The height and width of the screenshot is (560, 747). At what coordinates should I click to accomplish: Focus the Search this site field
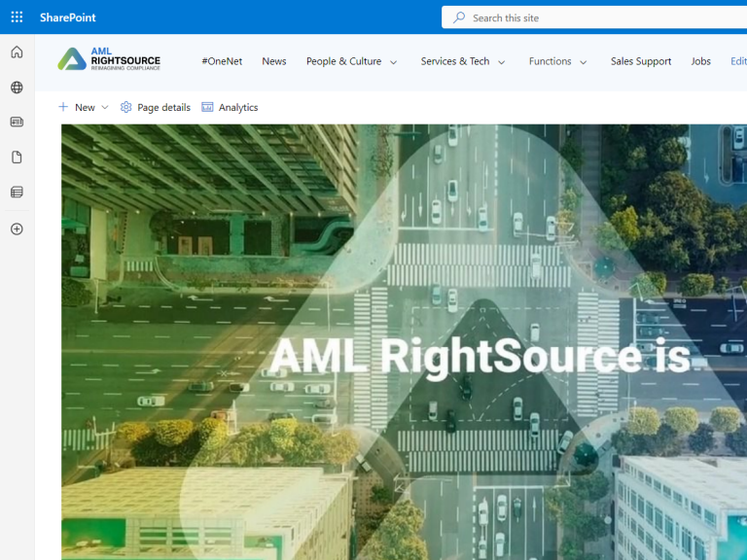click(594, 17)
